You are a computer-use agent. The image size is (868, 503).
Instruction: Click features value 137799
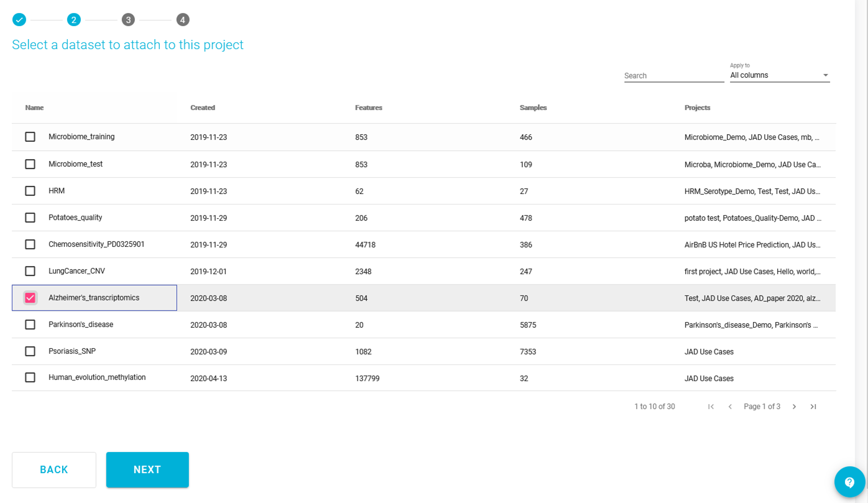(367, 379)
